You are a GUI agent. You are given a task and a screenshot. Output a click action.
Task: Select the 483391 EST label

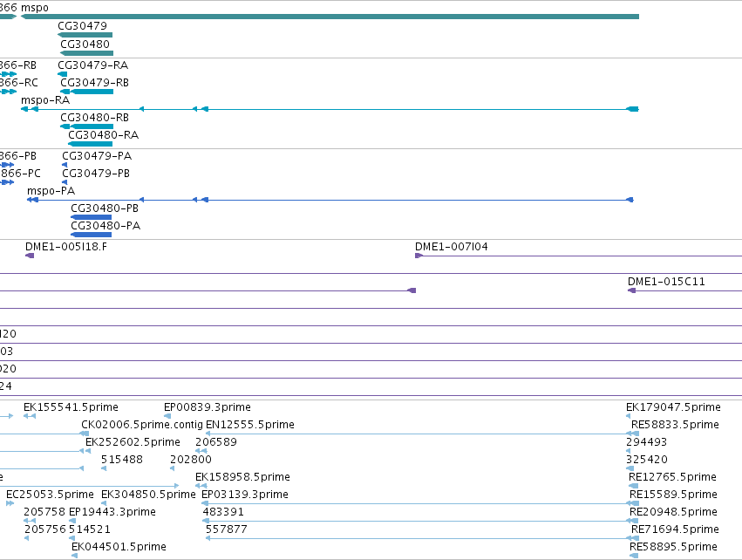[223, 512]
